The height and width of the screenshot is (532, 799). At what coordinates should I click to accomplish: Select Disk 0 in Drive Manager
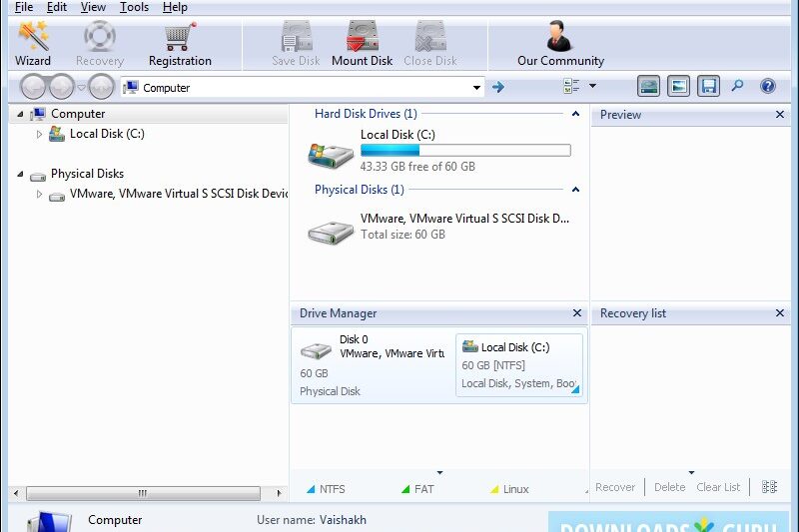coord(373,365)
